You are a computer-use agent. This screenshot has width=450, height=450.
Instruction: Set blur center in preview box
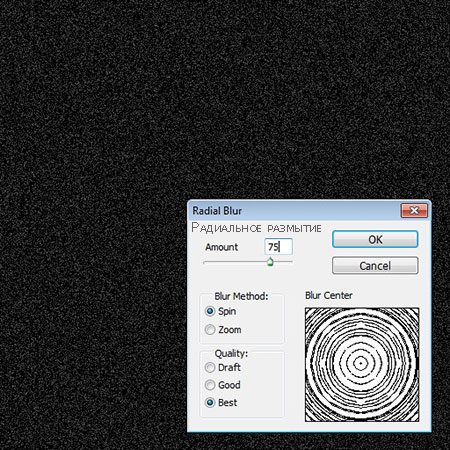pyautogui.click(x=362, y=365)
